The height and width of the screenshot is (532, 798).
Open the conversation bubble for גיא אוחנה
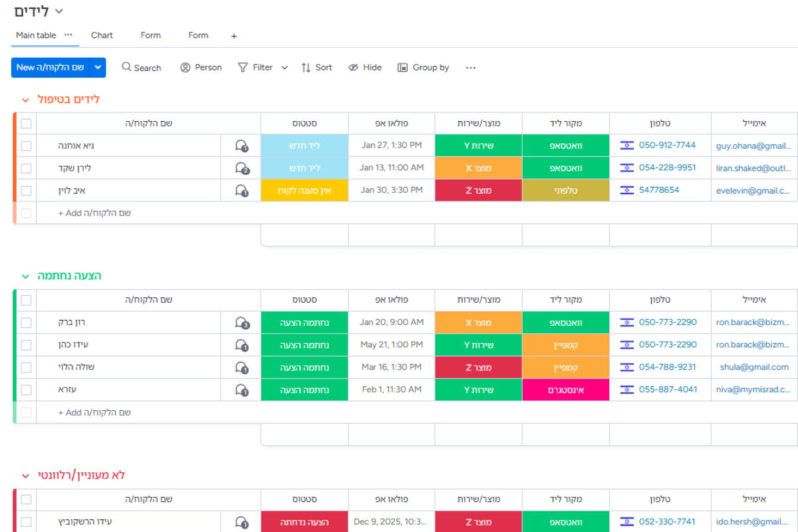241,146
